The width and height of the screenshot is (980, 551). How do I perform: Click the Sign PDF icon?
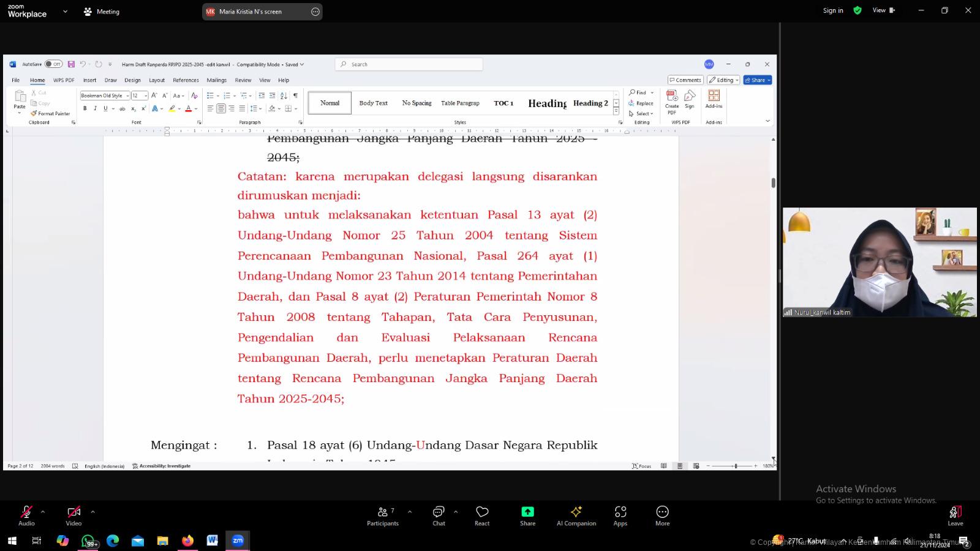(690, 99)
